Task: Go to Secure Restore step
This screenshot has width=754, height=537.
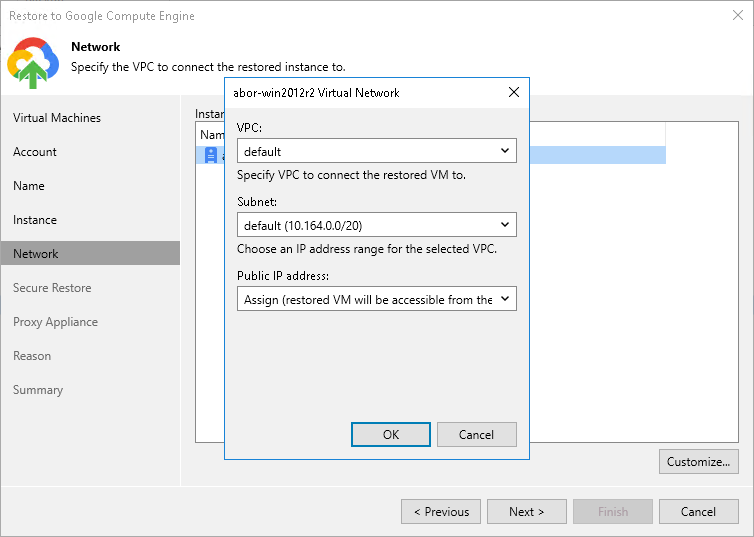Action: pyautogui.click(x=52, y=288)
